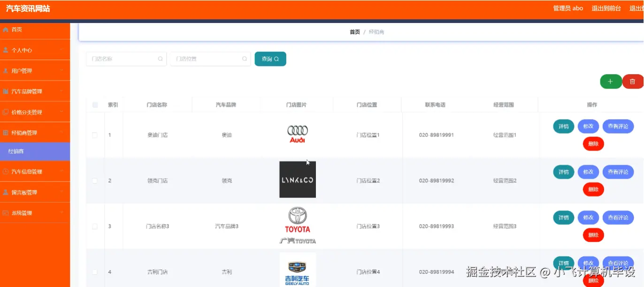
Task: Click the 汽车资讯网站 site title
Action: click(x=28, y=8)
